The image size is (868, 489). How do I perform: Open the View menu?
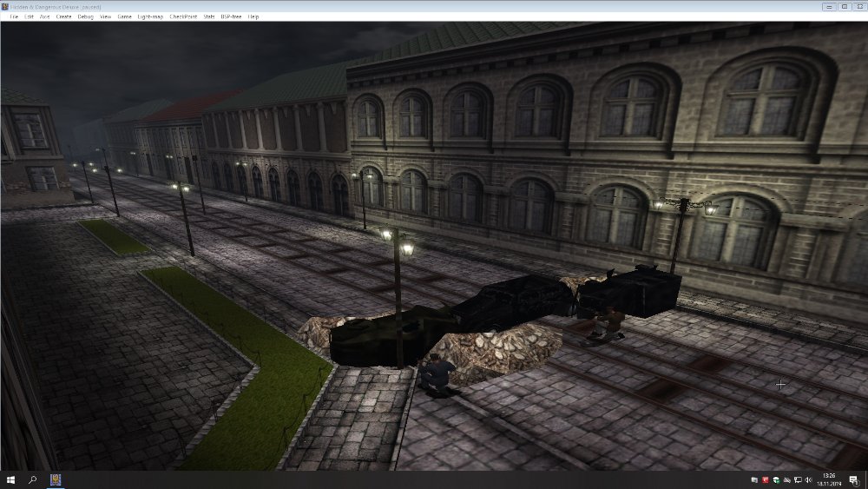point(105,17)
